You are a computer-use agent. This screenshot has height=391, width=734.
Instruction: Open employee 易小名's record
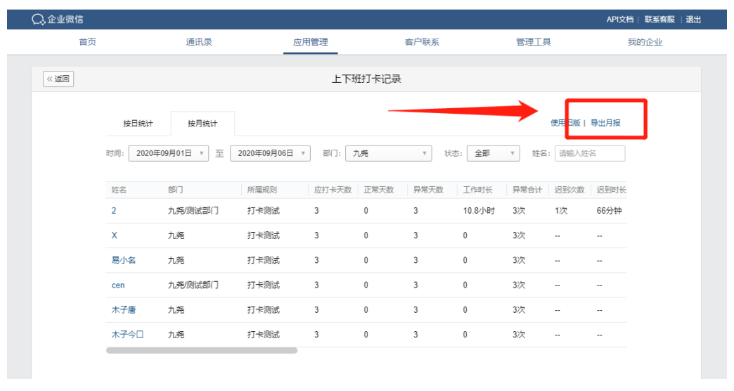(x=124, y=260)
